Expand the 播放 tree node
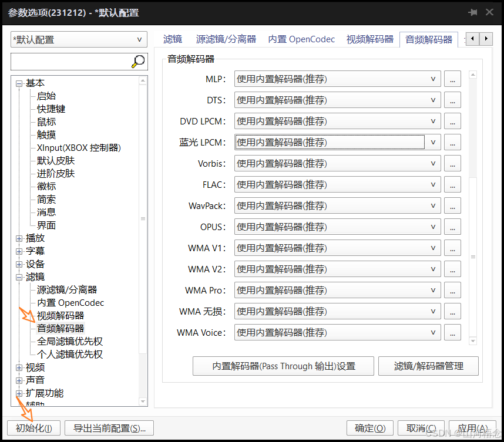 click(x=19, y=238)
